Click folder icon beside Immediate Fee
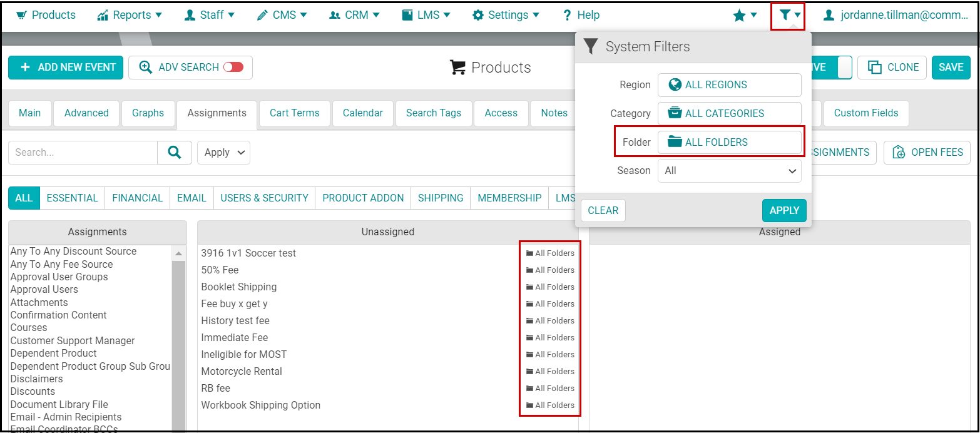 point(529,338)
